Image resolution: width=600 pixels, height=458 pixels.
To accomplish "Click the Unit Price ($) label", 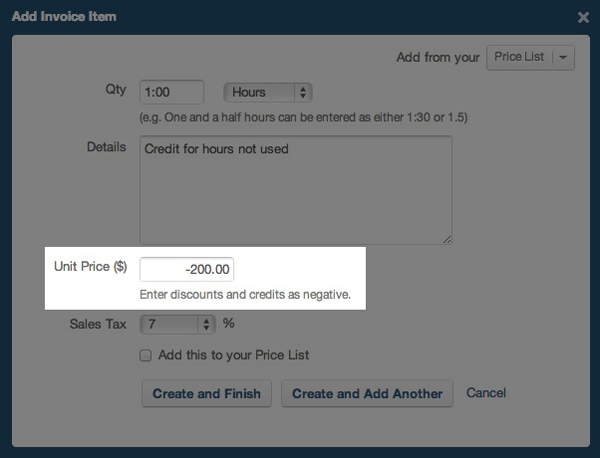I will click(90, 267).
